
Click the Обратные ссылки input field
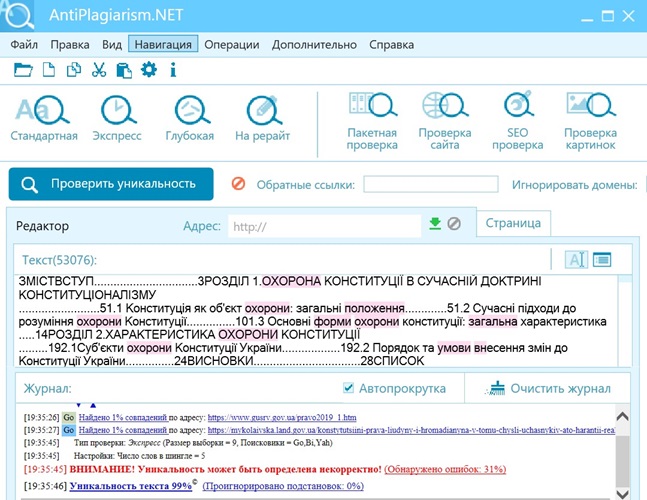click(x=431, y=184)
